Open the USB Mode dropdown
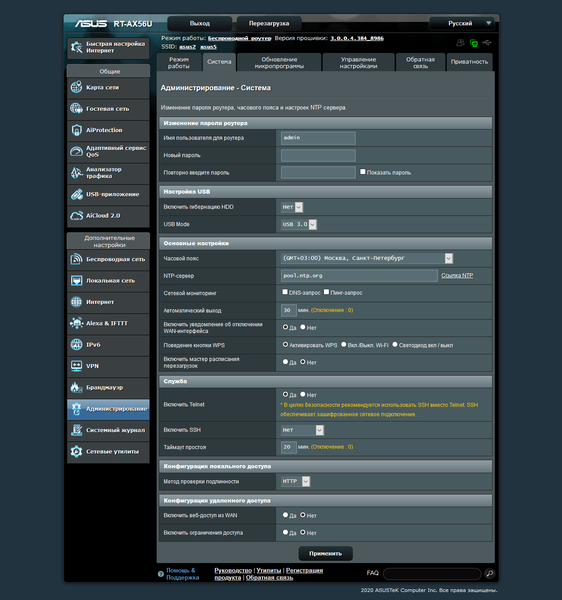This screenshot has width=562, height=600. 299,224
